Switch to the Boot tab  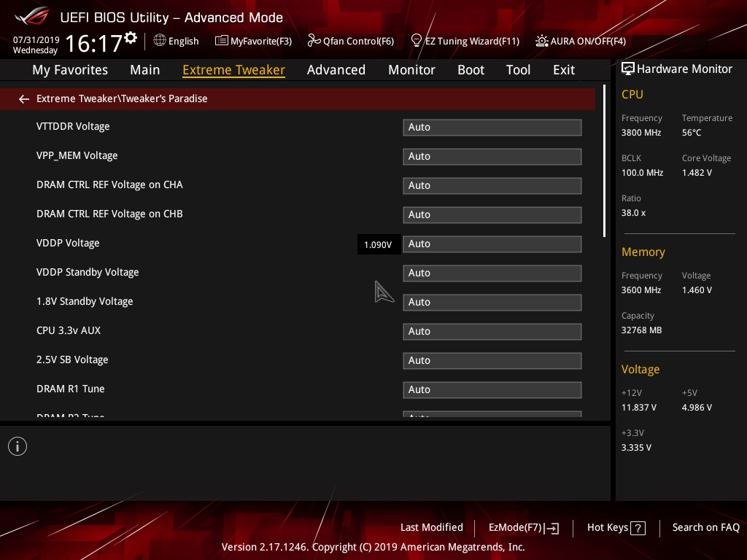point(471,70)
